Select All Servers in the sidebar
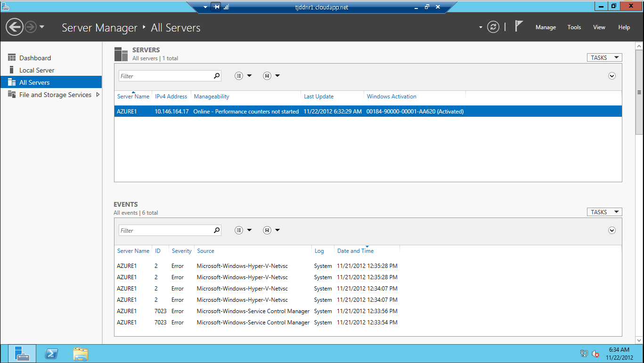 click(x=51, y=82)
